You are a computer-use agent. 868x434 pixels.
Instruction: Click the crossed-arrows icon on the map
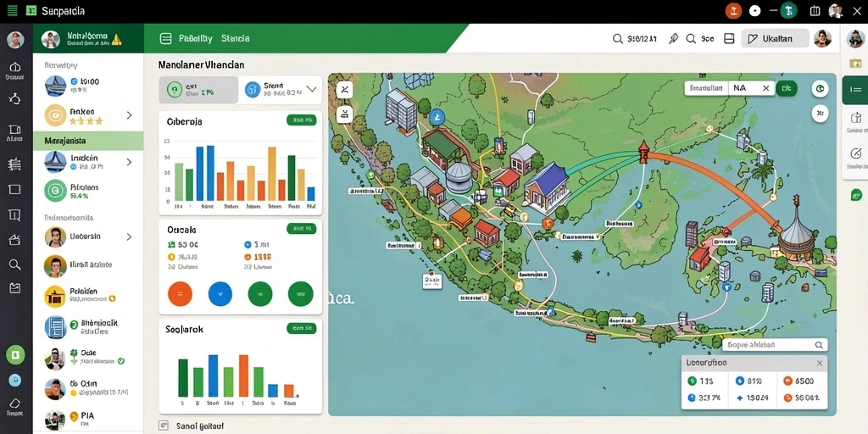point(344,89)
